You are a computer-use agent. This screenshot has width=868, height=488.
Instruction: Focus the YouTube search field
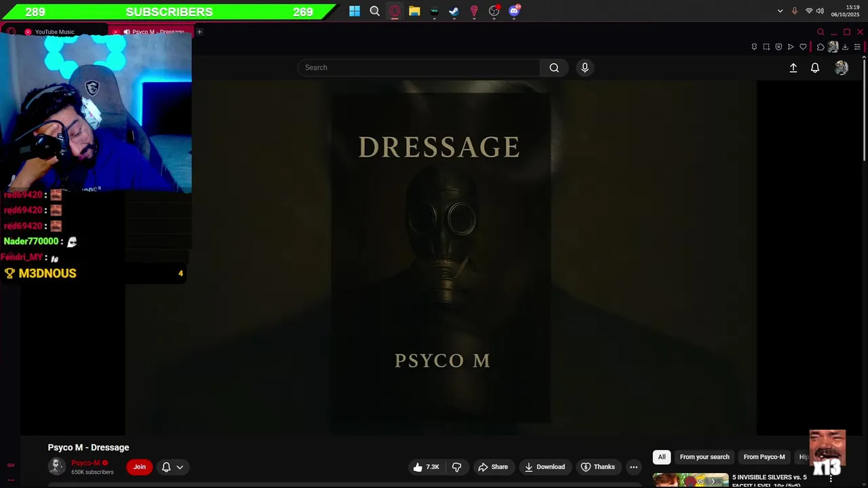point(418,68)
